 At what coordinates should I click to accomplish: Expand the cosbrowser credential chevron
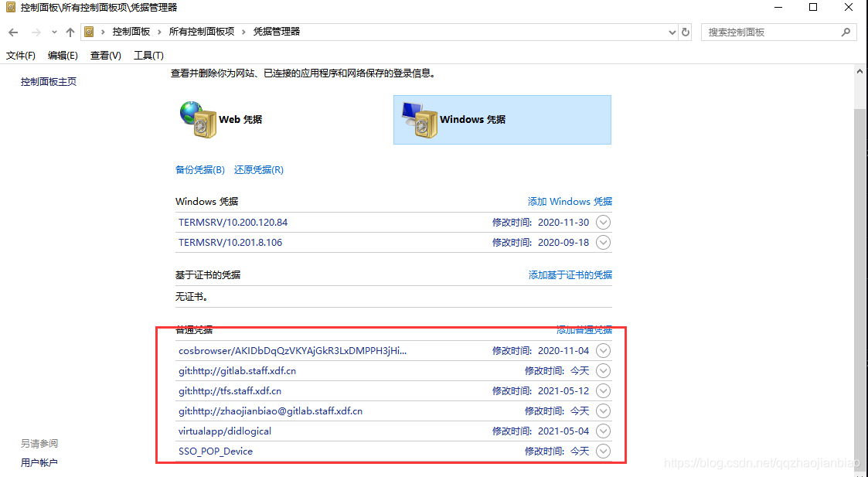pyautogui.click(x=604, y=351)
